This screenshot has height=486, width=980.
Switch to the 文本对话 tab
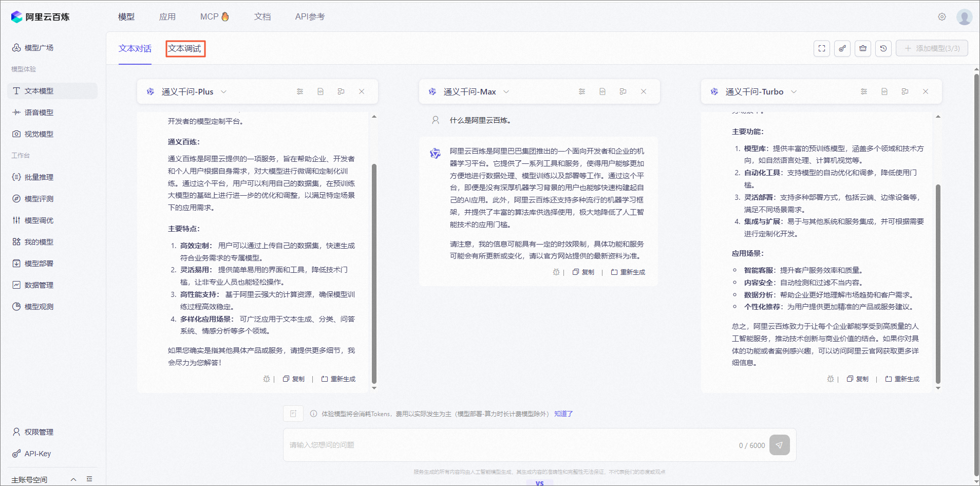(135, 48)
